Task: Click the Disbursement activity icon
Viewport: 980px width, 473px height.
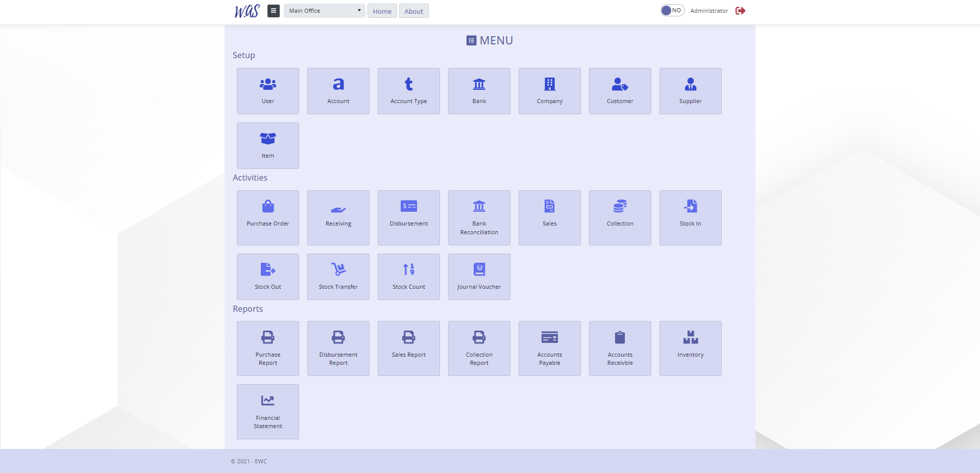Action: (408, 206)
